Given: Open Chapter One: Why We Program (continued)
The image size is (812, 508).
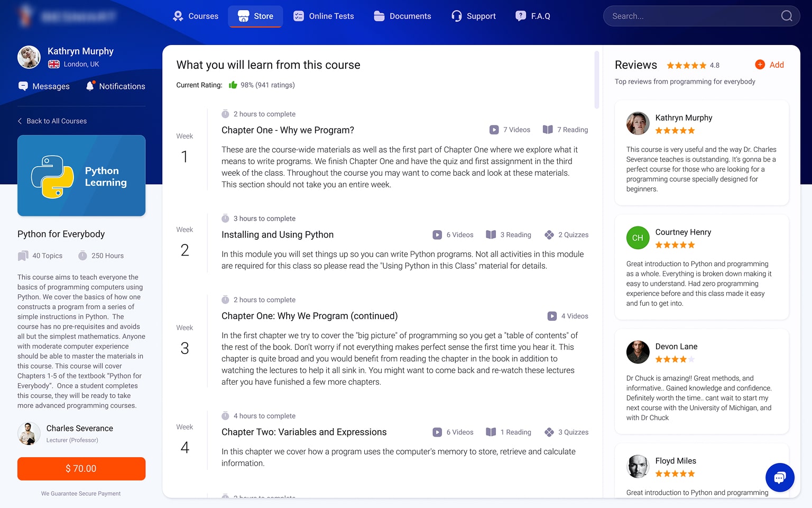Looking at the screenshot, I should [x=309, y=316].
